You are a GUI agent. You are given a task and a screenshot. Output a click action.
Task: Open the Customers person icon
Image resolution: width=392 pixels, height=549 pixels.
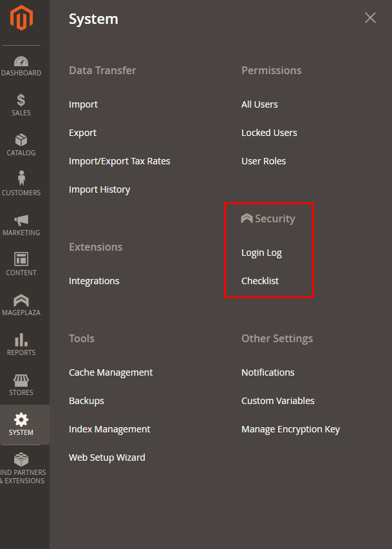(21, 178)
